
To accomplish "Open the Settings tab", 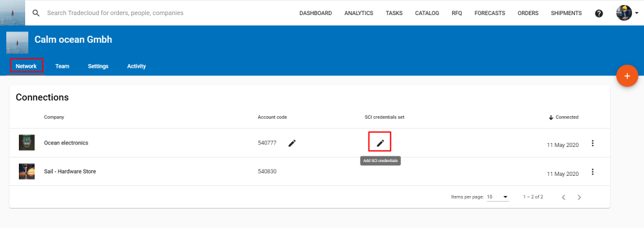I will click(x=98, y=66).
